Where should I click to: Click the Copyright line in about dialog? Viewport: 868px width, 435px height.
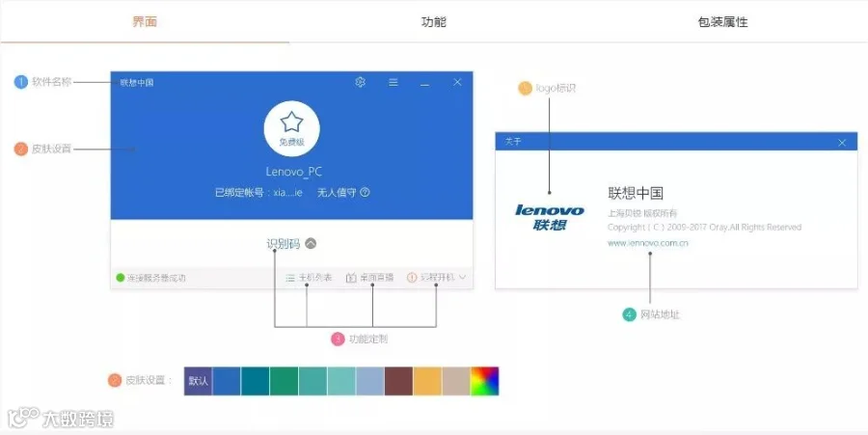click(x=704, y=227)
